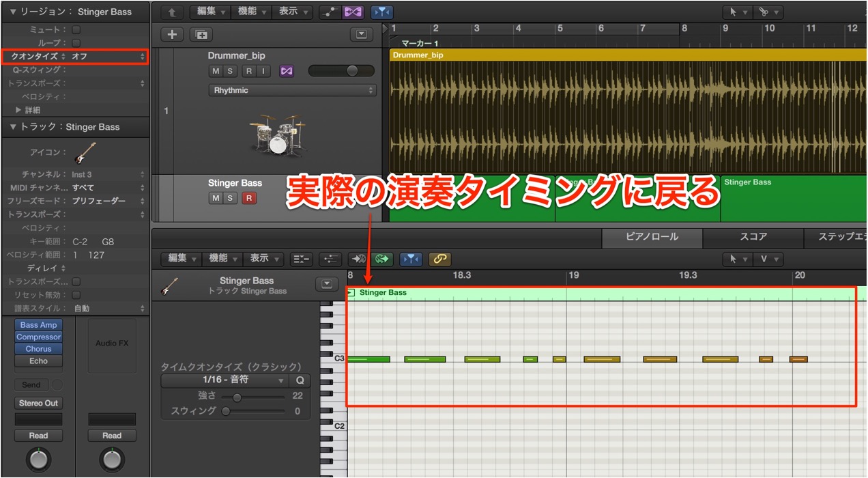868x478 pixels.
Task: Toggle the ミュート checkbox in region inspector
Action: point(76,30)
